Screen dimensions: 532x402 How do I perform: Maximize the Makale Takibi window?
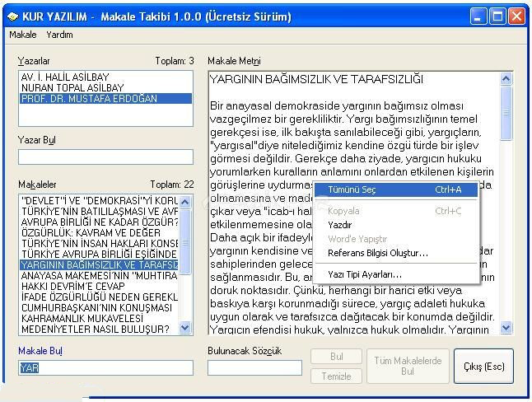[x=497, y=16]
